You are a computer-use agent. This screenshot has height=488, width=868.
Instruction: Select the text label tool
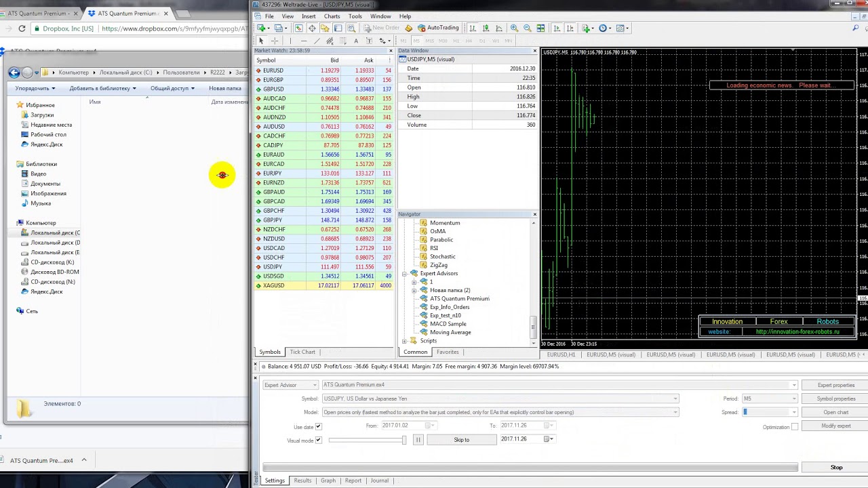[369, 41]
